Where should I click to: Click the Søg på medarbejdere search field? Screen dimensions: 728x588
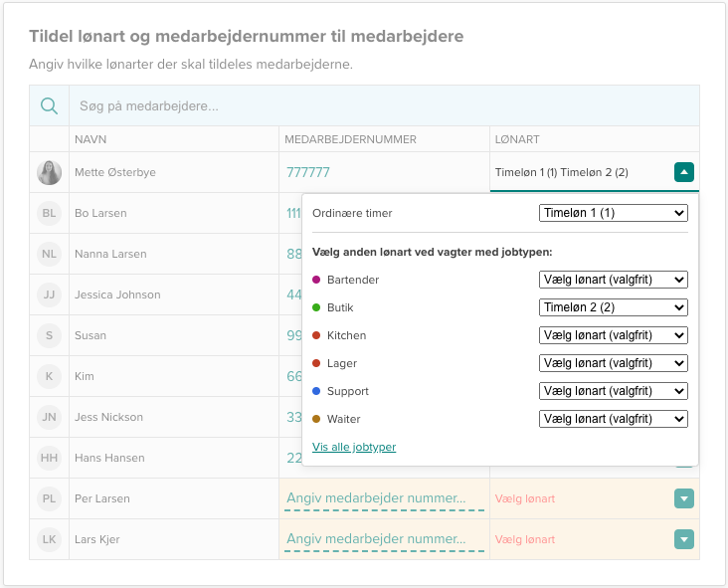[383, 105]
